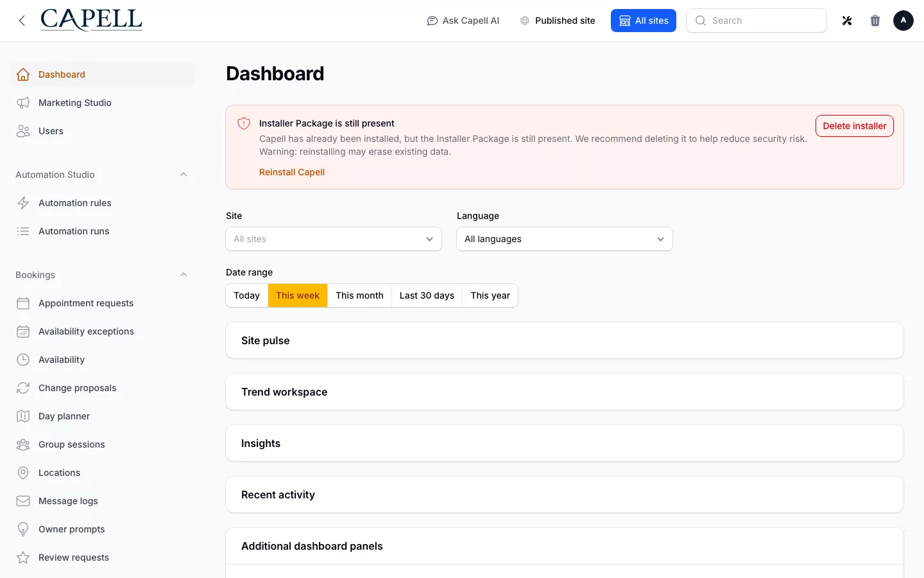Open Marketing Studio megaphone icon
The width and height of the screenshot is (924, 578).
[23, 103]
